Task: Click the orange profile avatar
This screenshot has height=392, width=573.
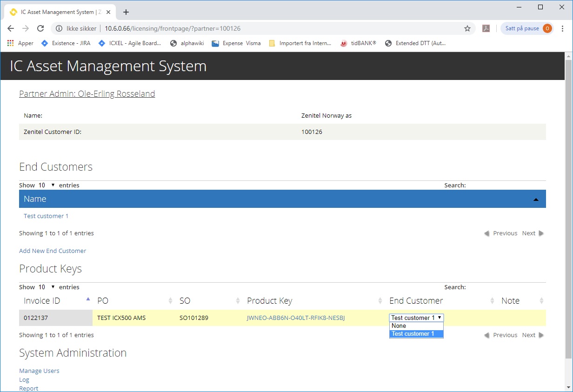Action: click(547, 28)
